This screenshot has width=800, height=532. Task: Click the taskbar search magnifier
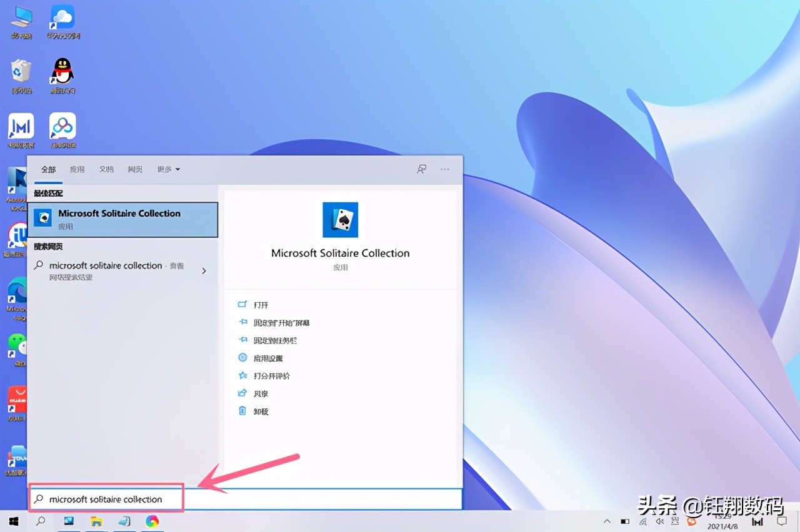tap(41, 521)
